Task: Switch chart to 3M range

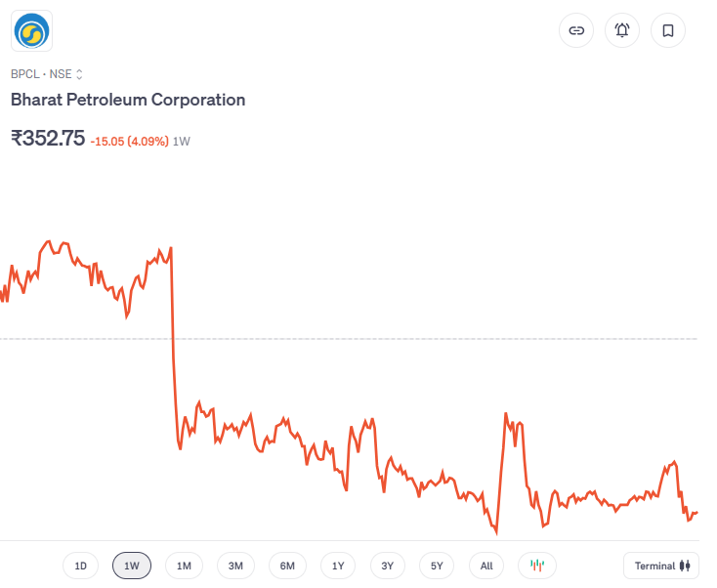Action: pyautogui.click(x=235, y=566)
